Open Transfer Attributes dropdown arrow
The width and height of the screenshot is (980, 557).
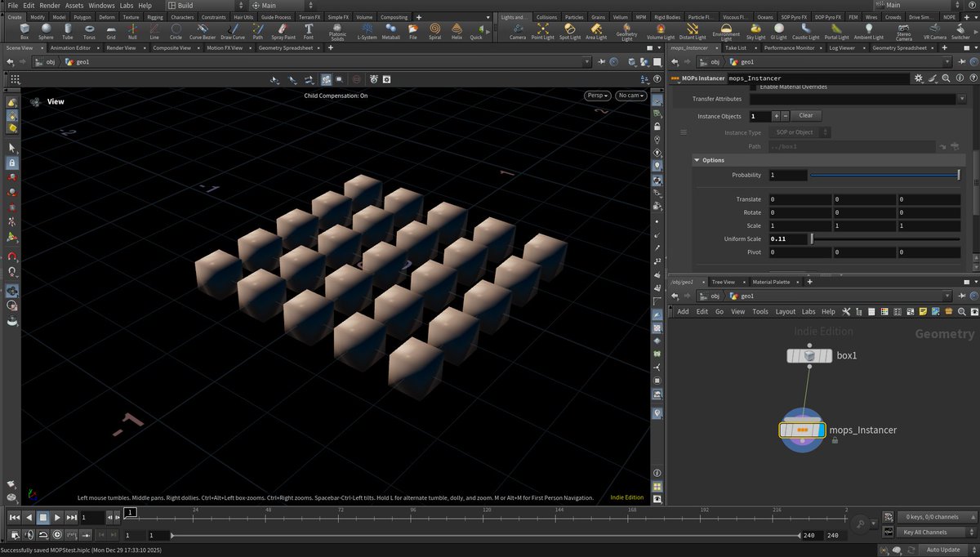pos(960,99)
